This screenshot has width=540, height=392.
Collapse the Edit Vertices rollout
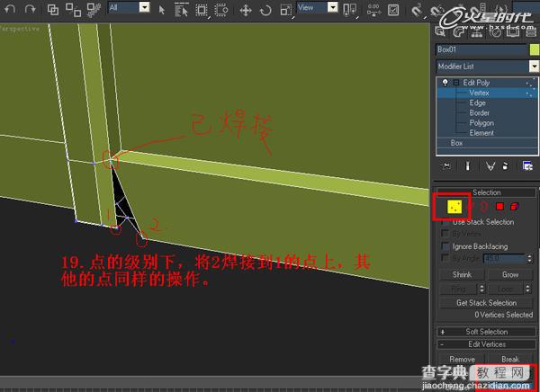click(486, 344)
